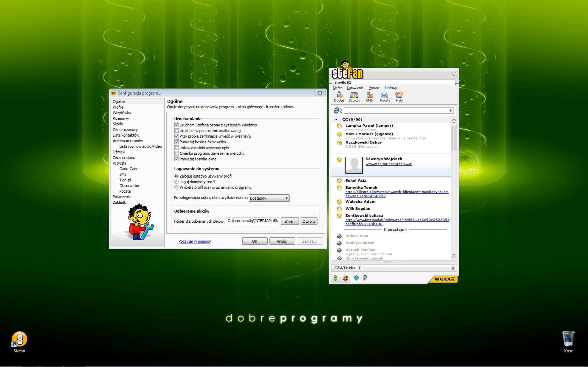588x367 pixels.
Task: Click the grey offline icon beside Baruch Ewelina
Action: (x=339, y=250)
